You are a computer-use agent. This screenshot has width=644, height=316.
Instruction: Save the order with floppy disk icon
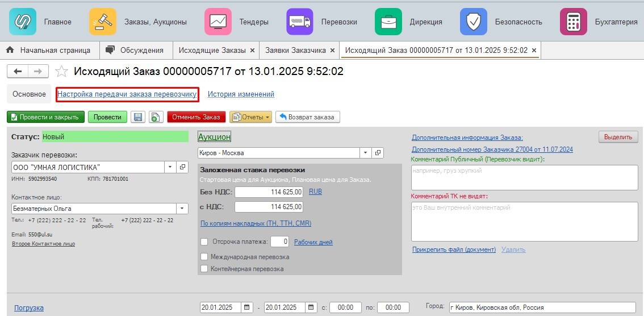(x=137, y=117)
